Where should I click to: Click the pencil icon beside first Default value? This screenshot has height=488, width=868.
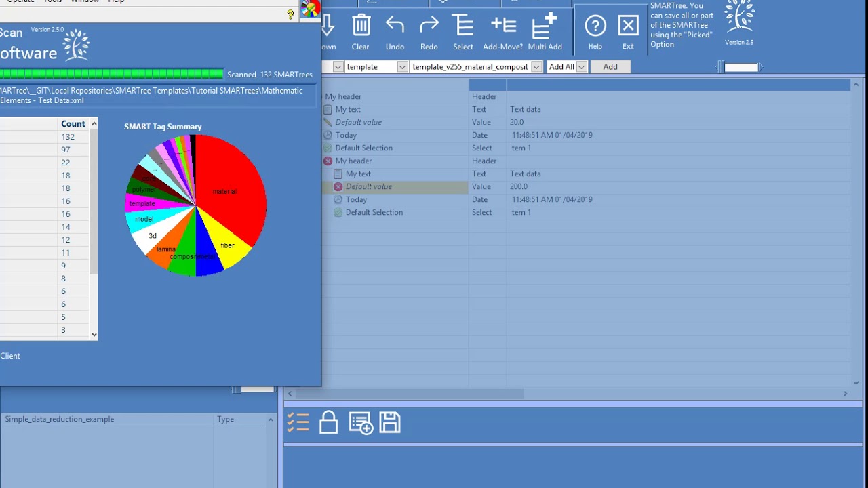[328, 122]
